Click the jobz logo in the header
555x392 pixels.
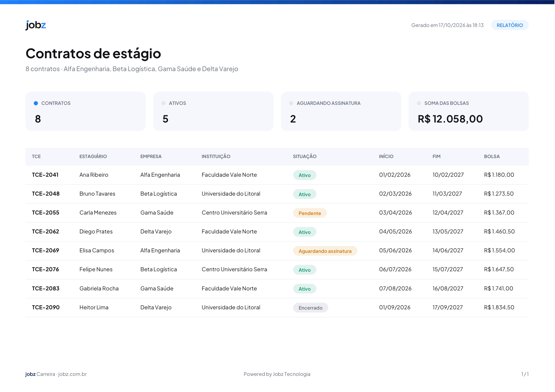(x=36, y=25)
